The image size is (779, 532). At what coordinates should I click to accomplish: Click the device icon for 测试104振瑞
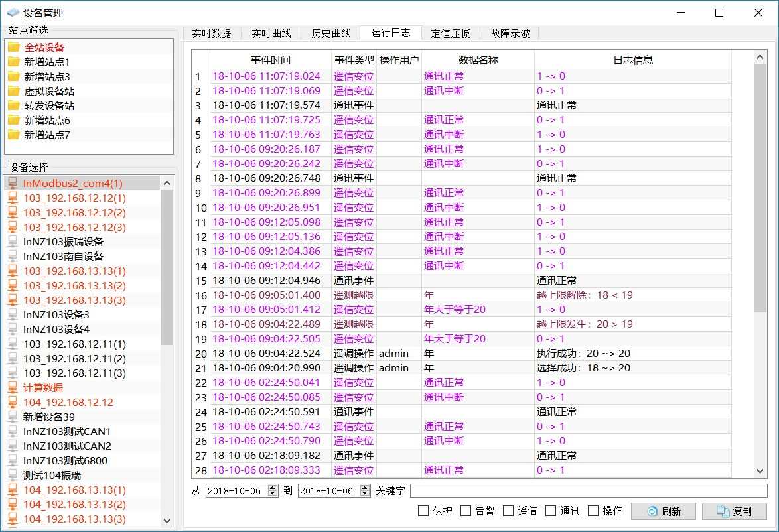pos(13,475)
